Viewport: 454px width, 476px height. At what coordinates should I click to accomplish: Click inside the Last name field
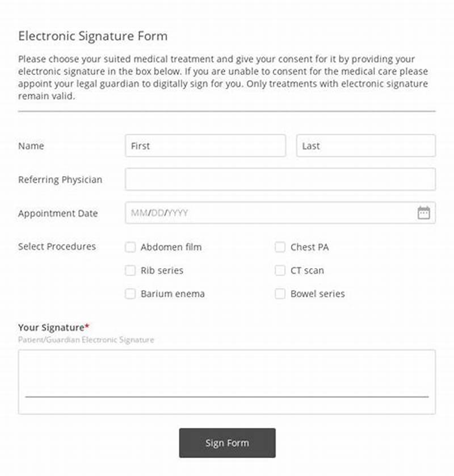365,146
